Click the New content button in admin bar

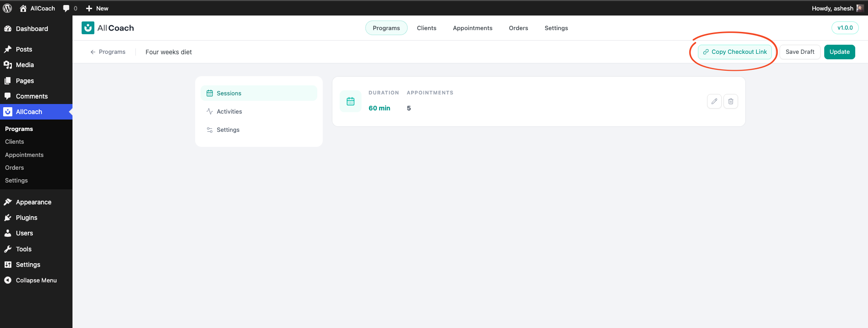[97, 8]
